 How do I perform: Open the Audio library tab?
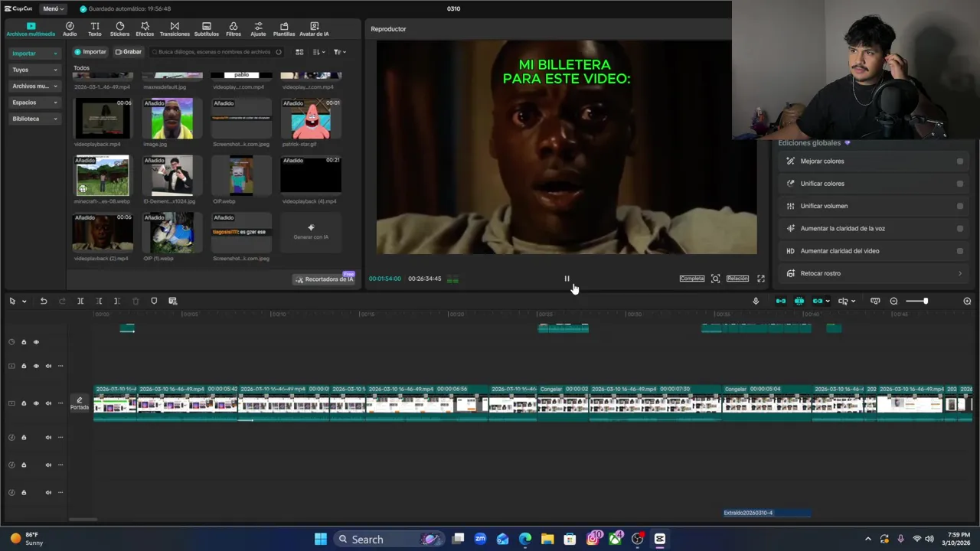70,29
